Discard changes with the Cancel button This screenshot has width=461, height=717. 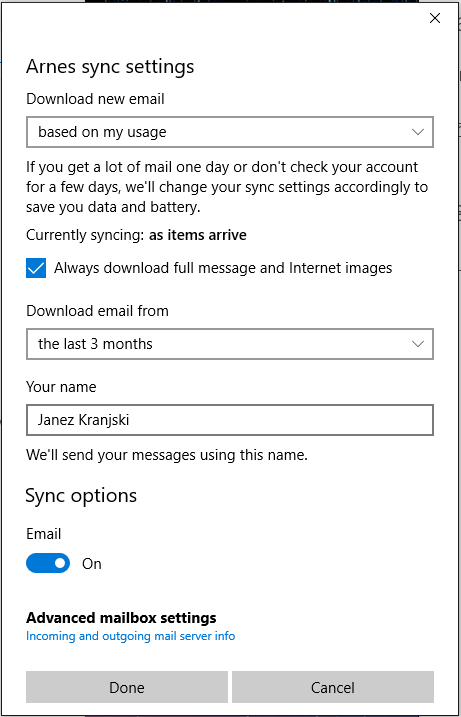point(332,687)
